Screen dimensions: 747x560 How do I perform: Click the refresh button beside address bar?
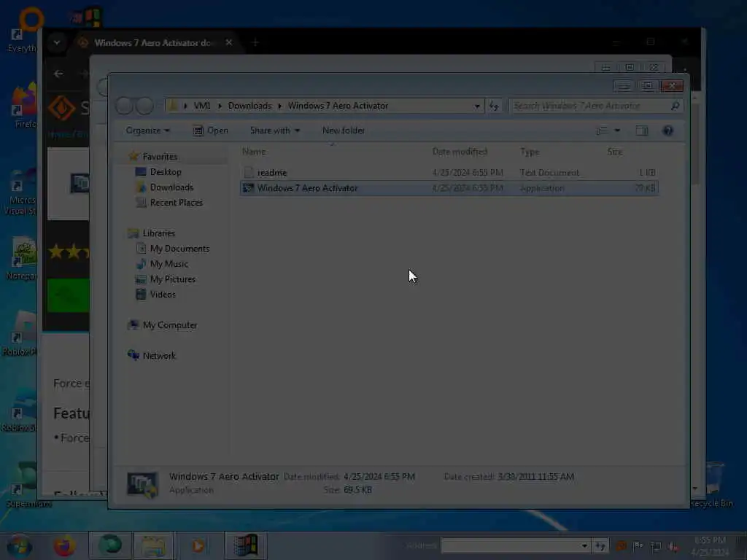pos(494,106)
